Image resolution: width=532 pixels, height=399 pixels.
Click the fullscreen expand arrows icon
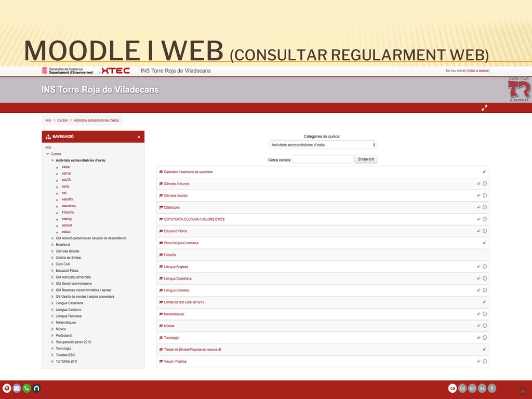click(484, 108)
